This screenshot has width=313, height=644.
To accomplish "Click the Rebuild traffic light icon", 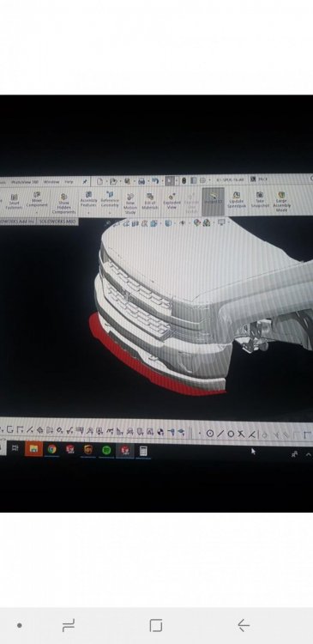I will [x=184, y=180].
